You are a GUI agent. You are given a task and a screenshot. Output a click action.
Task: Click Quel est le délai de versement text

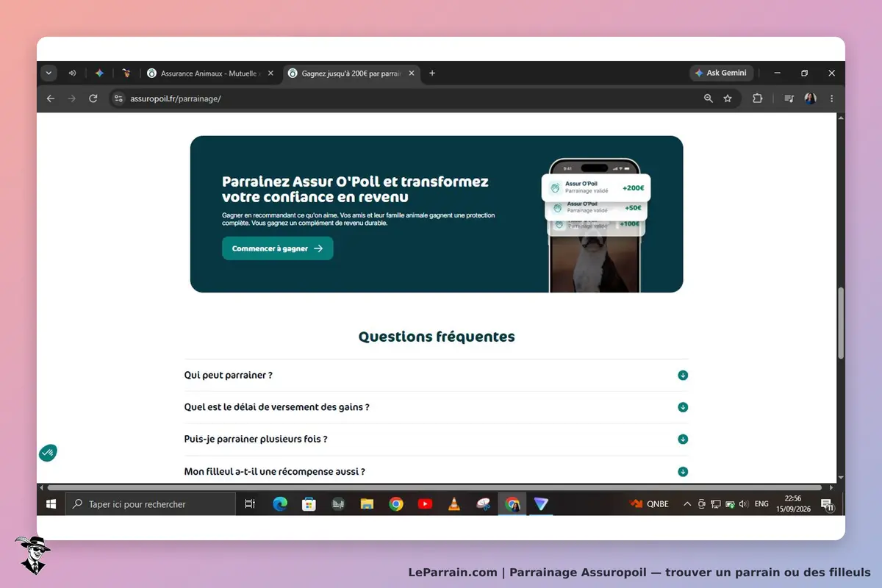point(276,407)
